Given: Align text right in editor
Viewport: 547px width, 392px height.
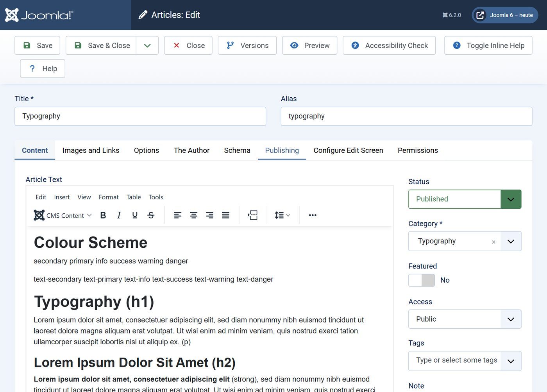Looking at the screenshot, I should click(210, 215).
